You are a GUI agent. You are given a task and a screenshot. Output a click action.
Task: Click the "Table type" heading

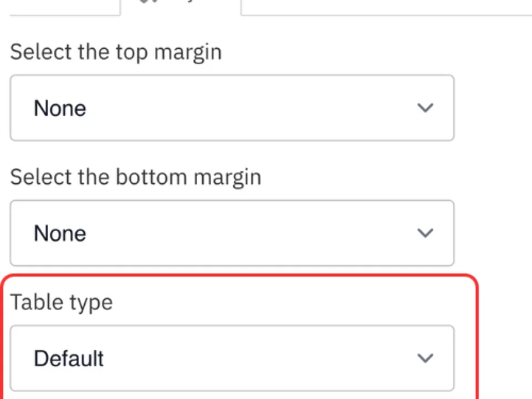pos(61,302)
